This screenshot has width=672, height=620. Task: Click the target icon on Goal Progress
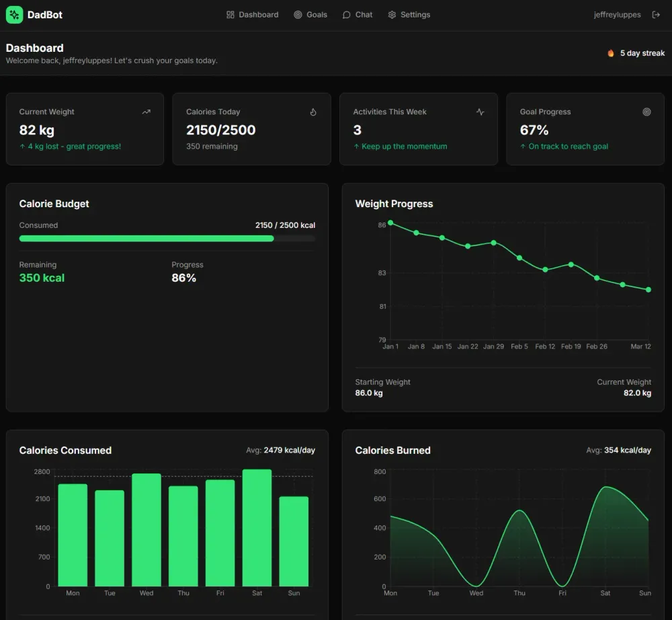coord(646,112)
